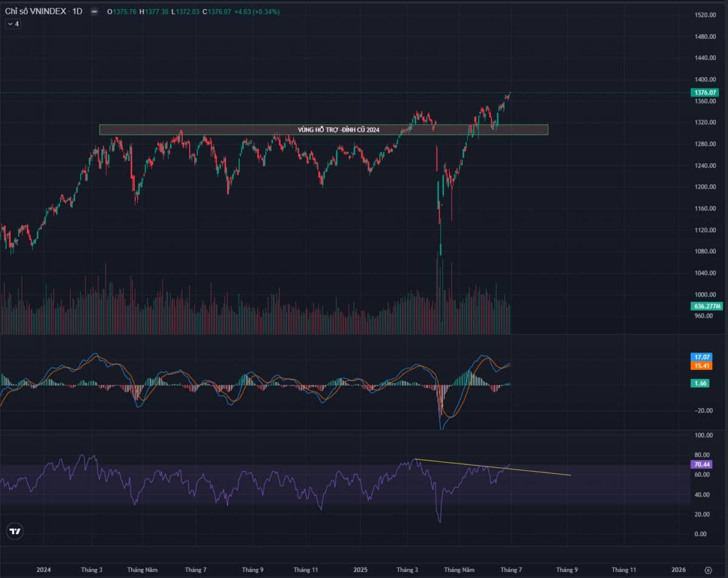Click the green histogram value label 1.66
Image resolution: width=728 pixels, height=578 pixels.
pos(699,383)
